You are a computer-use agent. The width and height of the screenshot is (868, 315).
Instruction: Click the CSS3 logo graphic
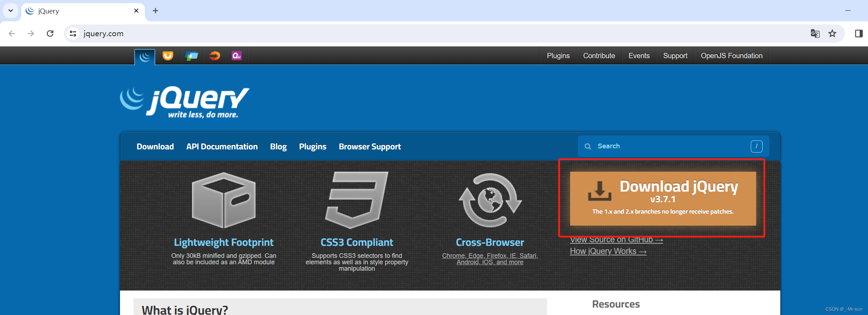click(357, 200)
